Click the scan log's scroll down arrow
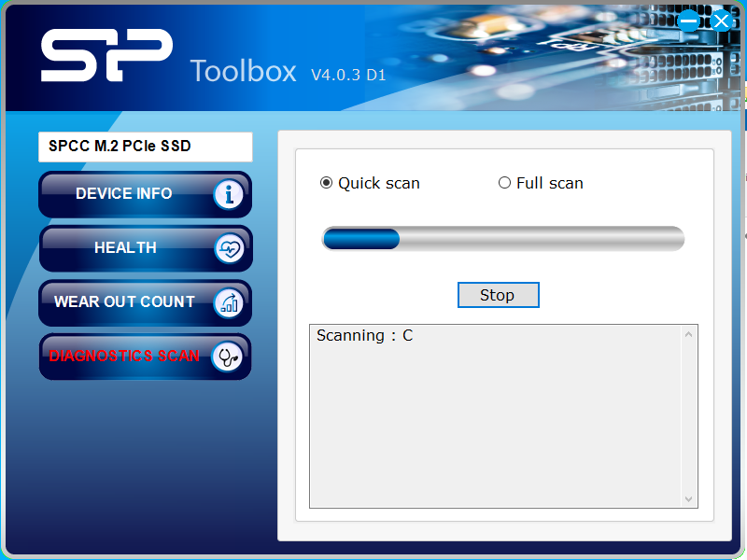 688,498
